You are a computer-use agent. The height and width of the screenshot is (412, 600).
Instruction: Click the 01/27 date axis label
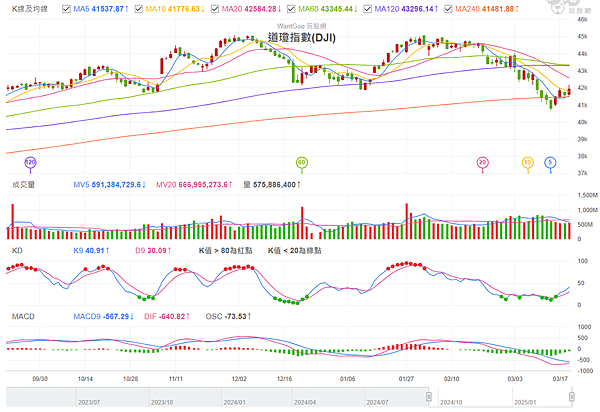406,379
